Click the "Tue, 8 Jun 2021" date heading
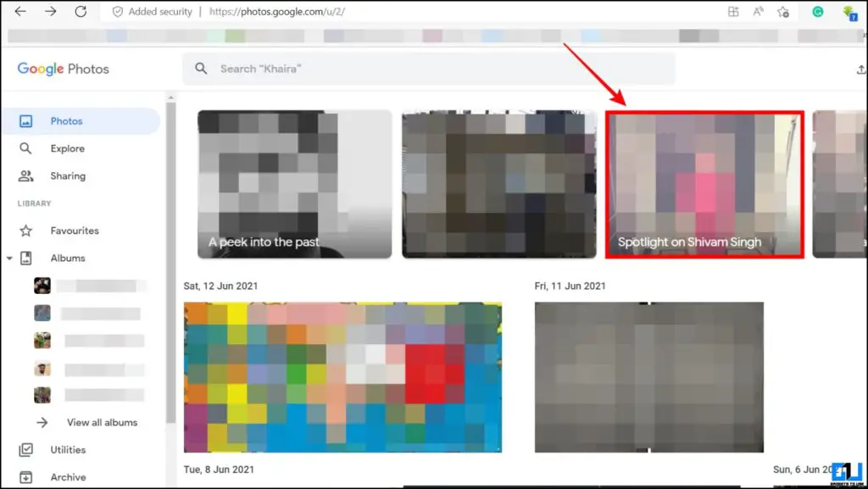 (x=219, y=470)
